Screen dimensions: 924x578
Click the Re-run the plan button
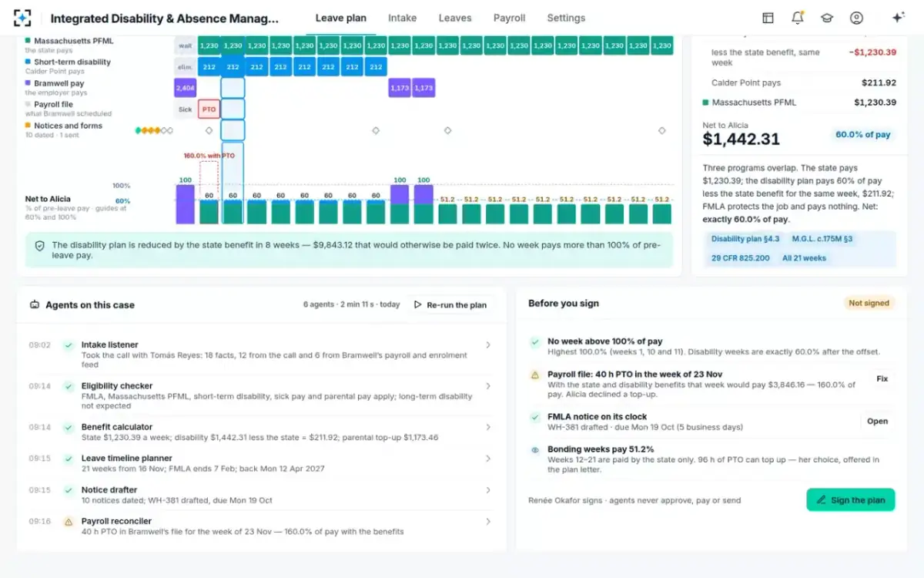point(450,305)
